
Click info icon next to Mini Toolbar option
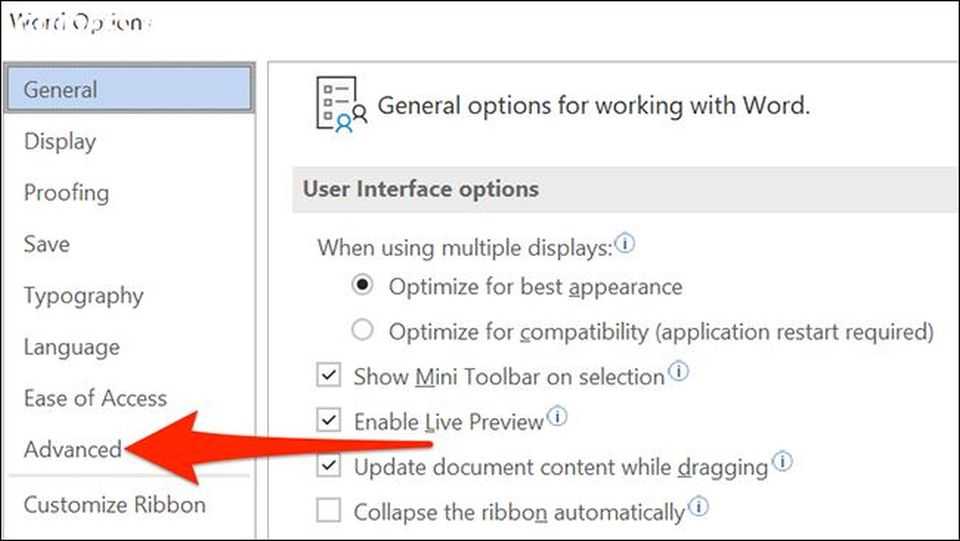679,372
